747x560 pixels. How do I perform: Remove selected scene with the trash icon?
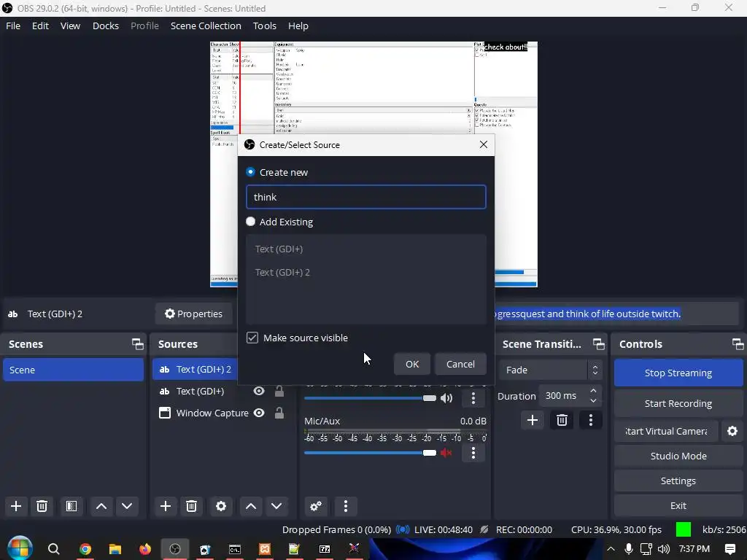point(42,506)
